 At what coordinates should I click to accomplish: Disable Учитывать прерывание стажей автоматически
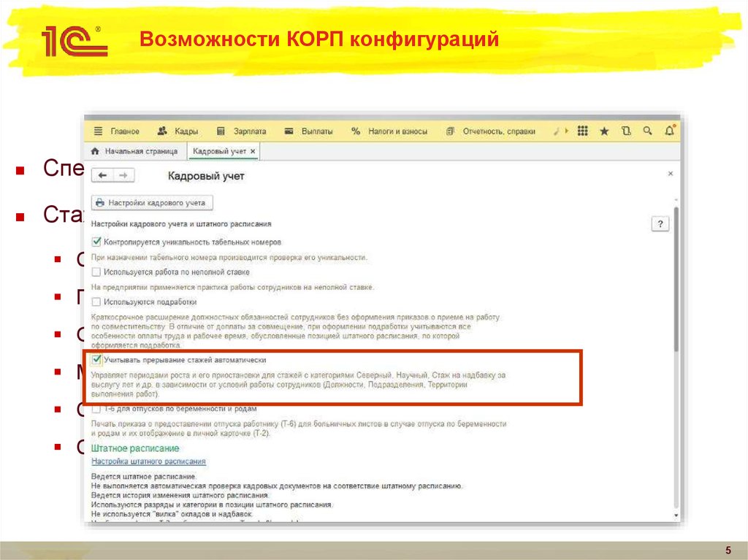click(98, 360)
